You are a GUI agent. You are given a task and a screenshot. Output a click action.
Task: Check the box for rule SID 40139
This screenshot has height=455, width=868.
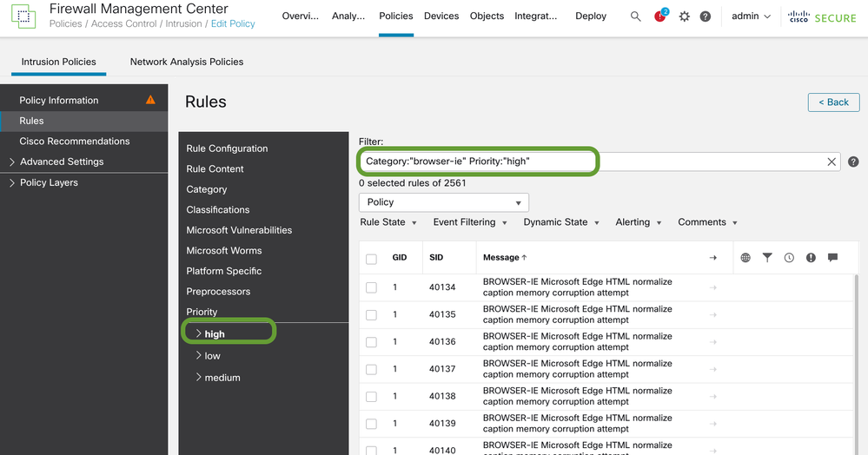click(372, 424)
